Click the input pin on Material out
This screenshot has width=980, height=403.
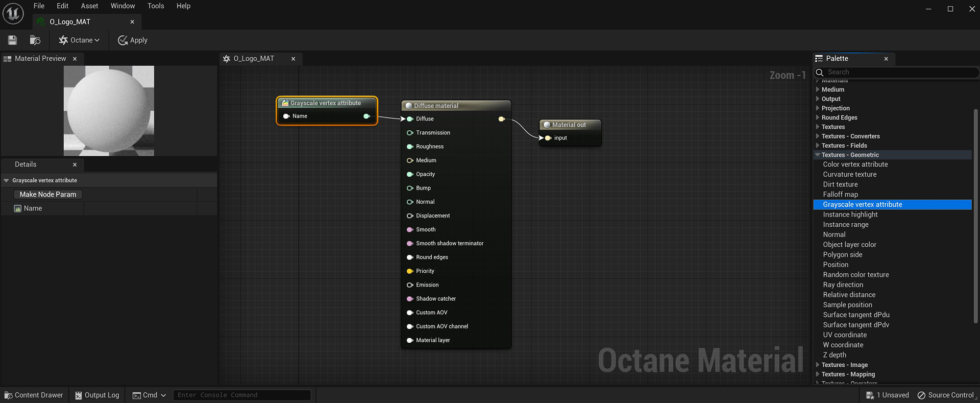point(548,138)
